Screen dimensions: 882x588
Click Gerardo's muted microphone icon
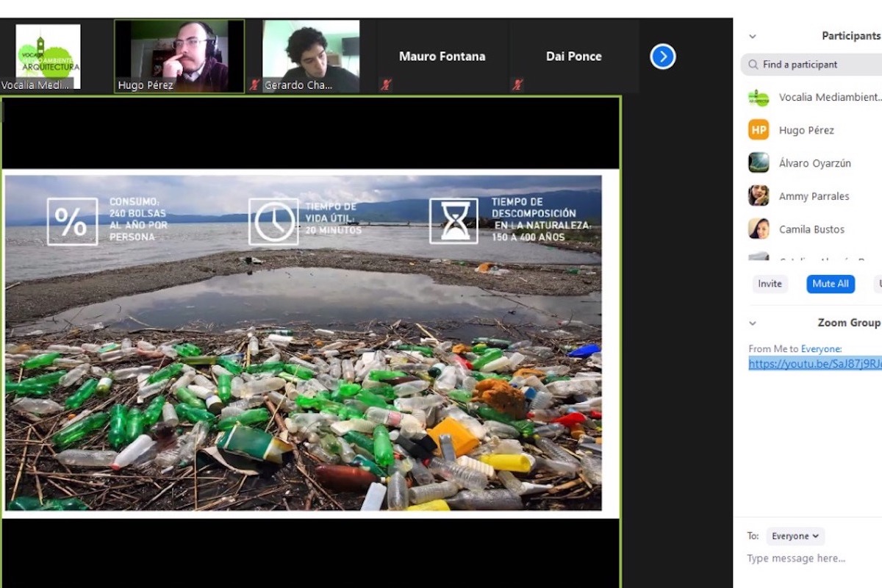[x=254, y=85]
